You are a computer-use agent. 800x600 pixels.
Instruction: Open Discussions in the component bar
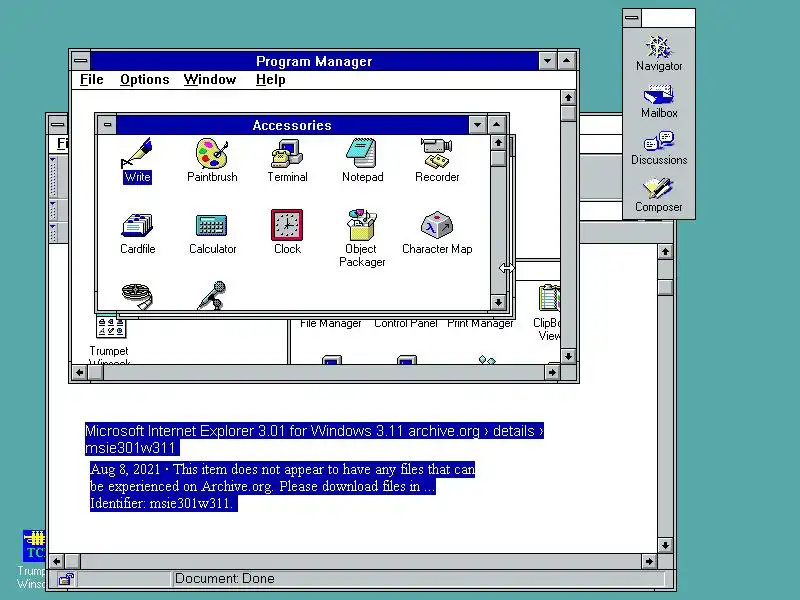point(659,148)
